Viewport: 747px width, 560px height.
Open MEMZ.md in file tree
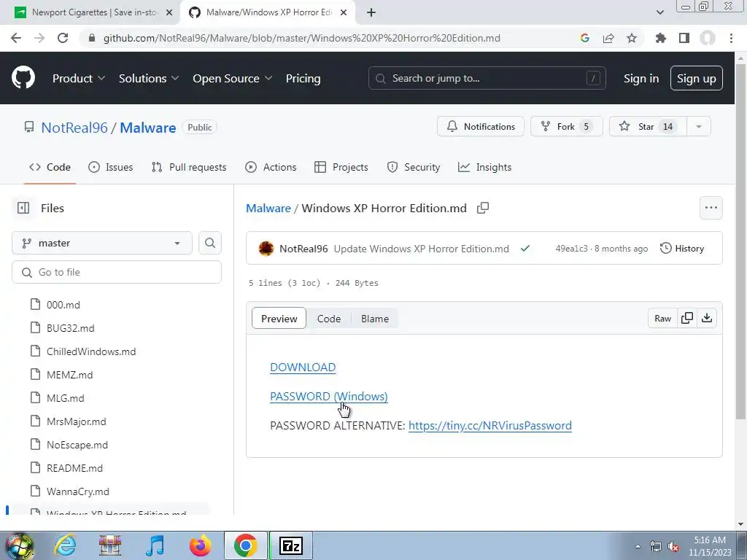click(69, 375)
